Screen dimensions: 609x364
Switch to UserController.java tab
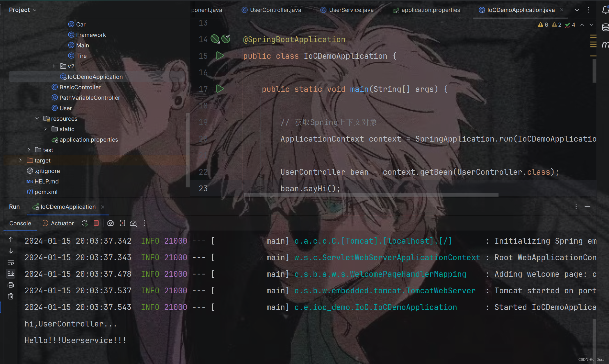click(271, 10)
